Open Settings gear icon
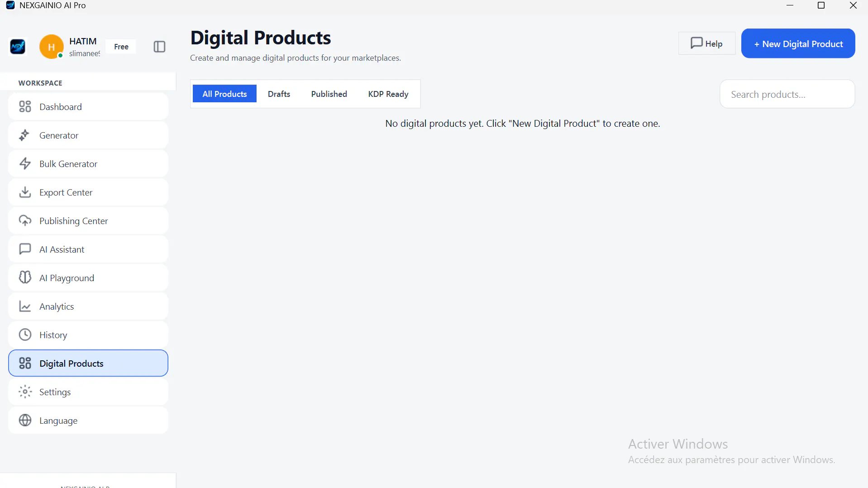Screen dimensions: 868x488 coord(25,392)
